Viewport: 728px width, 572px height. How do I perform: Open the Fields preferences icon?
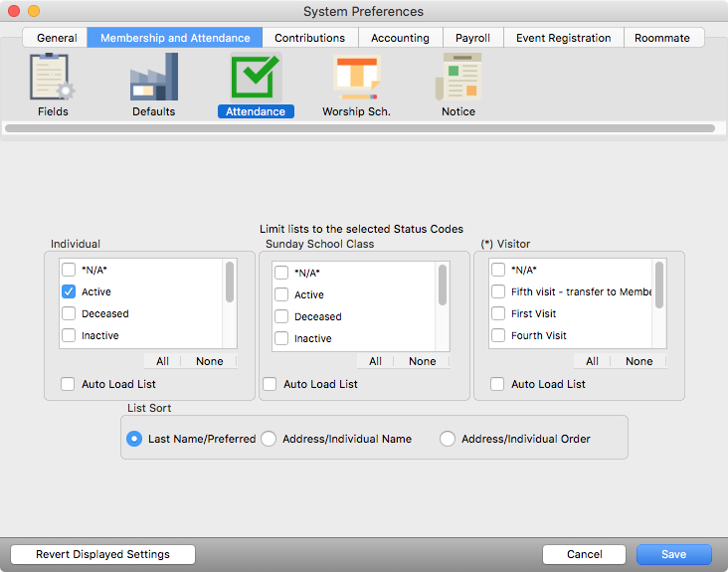(x=53, y=78)
